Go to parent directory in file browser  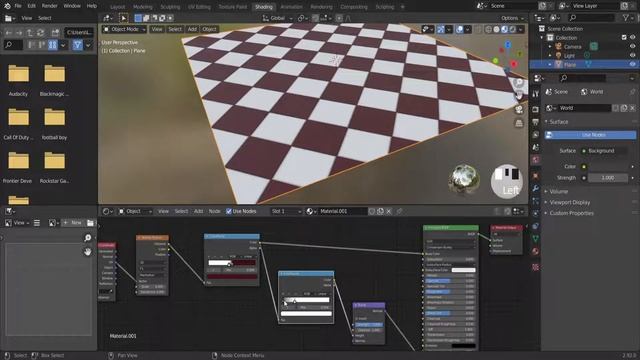(x=29, y=33)
